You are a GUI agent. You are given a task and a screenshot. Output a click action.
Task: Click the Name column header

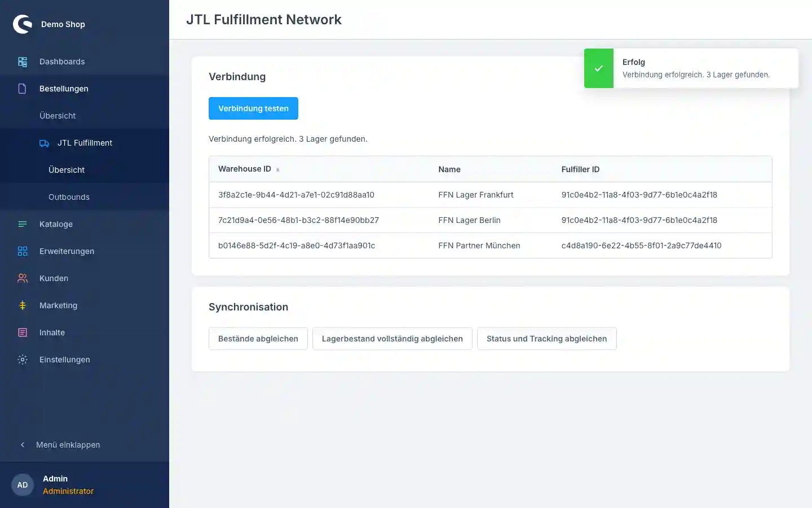pyautogui.click(x=449, y=169)
